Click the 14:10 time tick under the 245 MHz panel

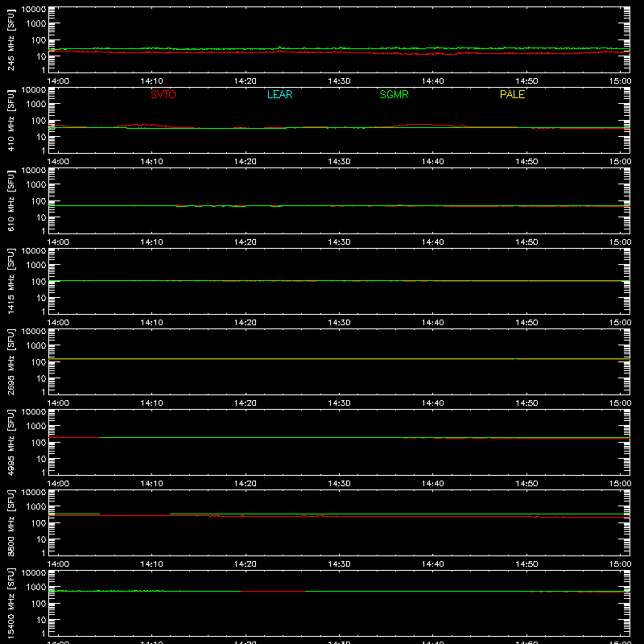coord(151,81)
